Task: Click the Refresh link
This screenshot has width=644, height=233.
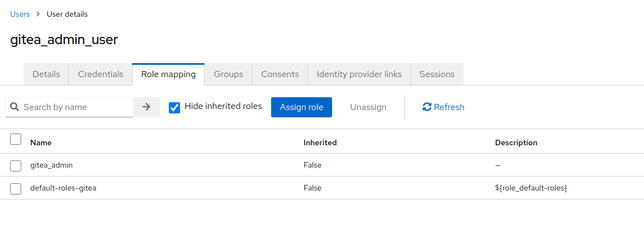Action: 443,107
